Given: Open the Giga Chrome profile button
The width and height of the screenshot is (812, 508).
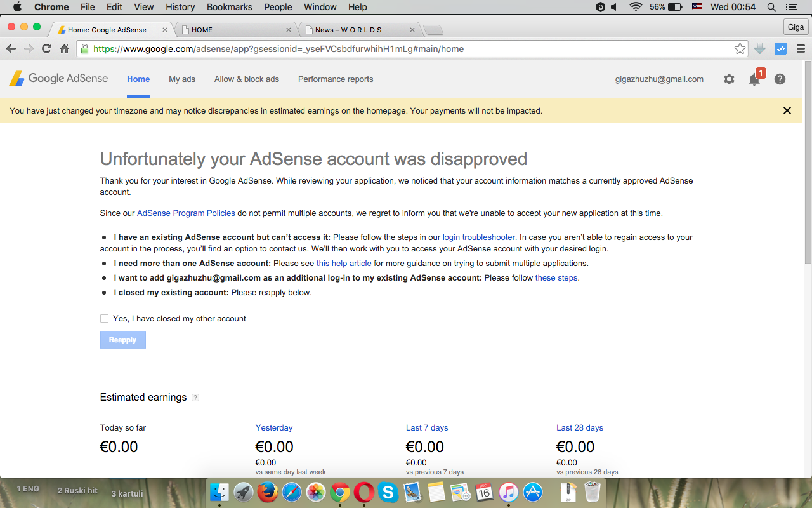Looking at the screenshot, I should coord(795,27).
